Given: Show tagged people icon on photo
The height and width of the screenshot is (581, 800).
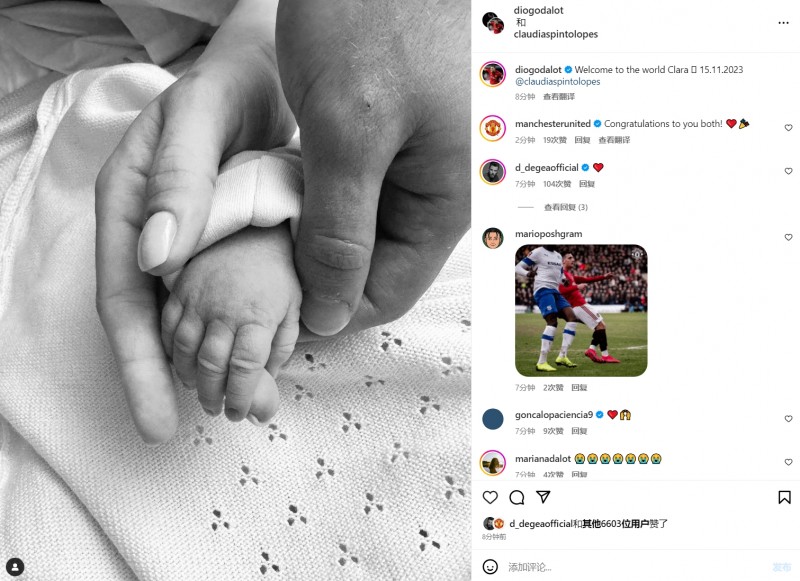Looking at the screenshot, I should click(15, 567).
